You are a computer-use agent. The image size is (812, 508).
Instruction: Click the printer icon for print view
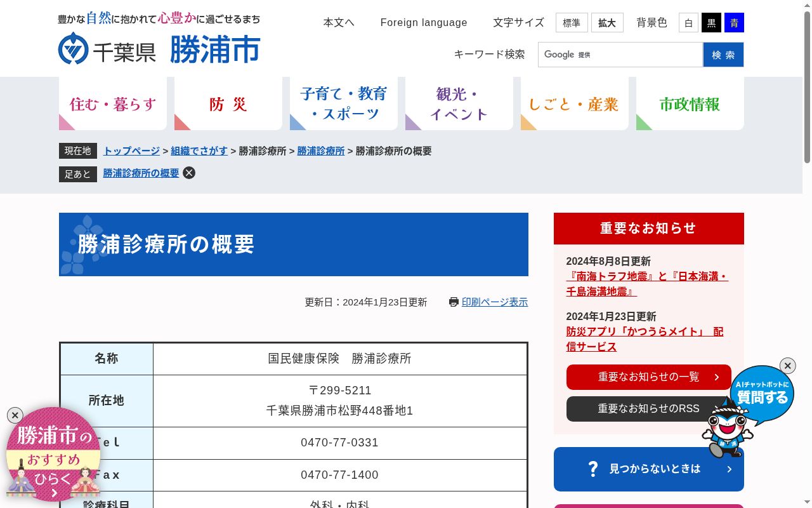tap(454, 302)
